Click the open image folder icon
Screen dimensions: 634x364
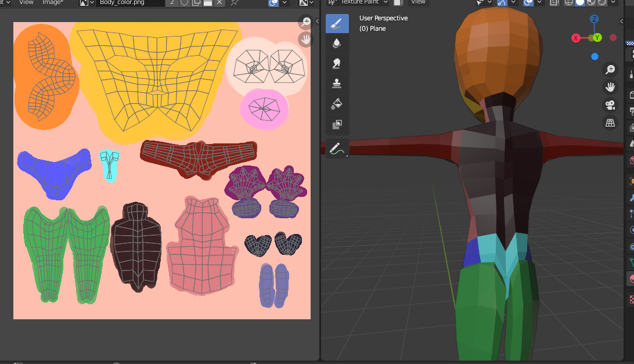click(208, 2)
